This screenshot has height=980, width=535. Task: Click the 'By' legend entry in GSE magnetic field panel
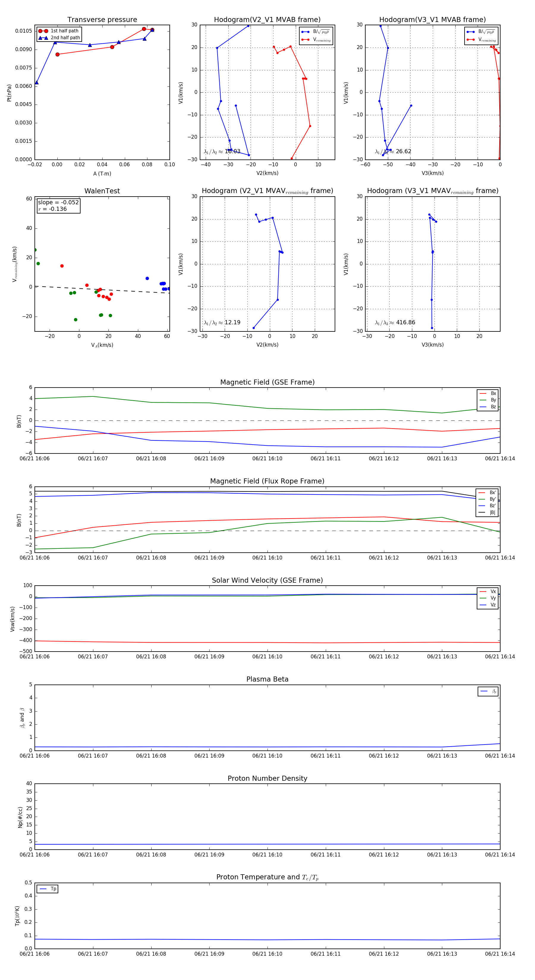pos(488,400)
